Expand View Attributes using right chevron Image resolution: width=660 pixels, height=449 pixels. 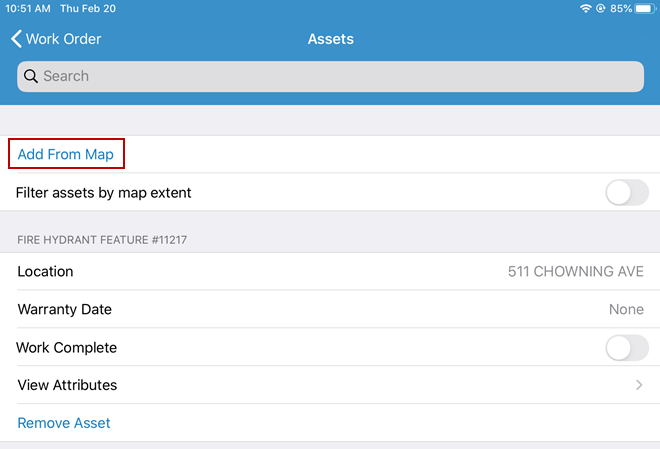639,385
